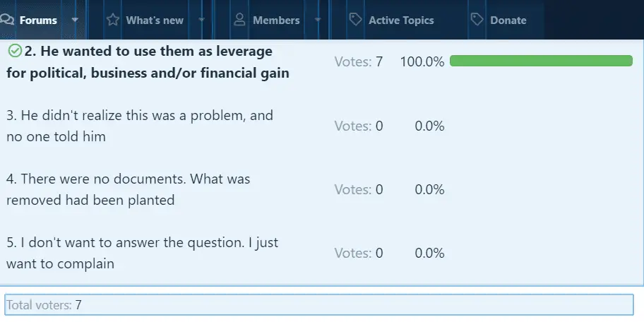The height and width of the screenshot is (322, 644).
Task: Pick option 5 "I just want to complain"
Action: [x=142, y=253]
